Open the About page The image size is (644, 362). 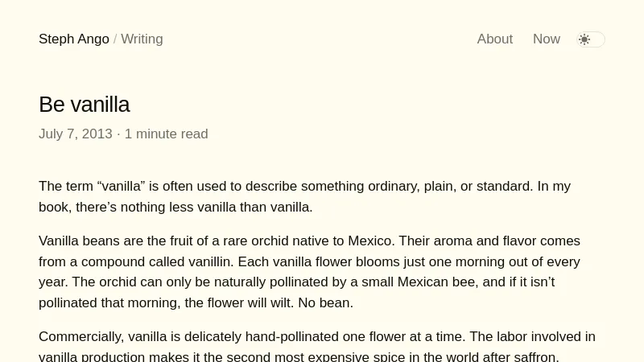pyautogui.click(x=494, y=39)
